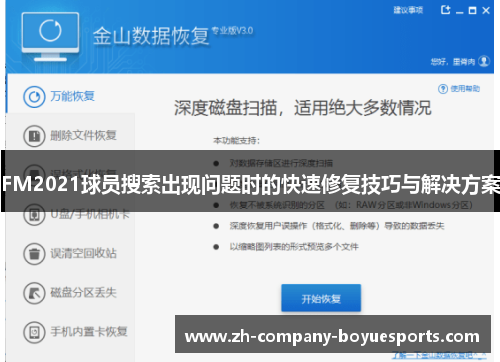Click the 深度恢复用户误操作 bullet line
The width and height of the screenshot is (500, 362).
pos(337,226)
